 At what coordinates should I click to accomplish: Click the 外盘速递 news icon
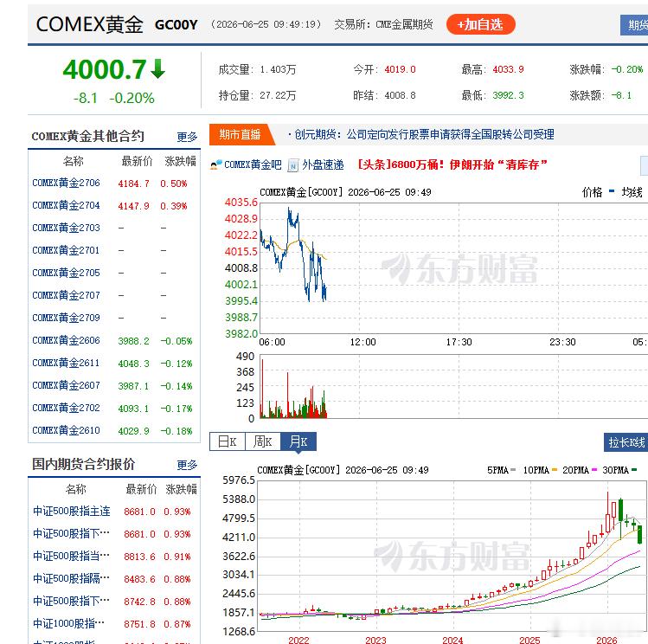coord(293,165)
